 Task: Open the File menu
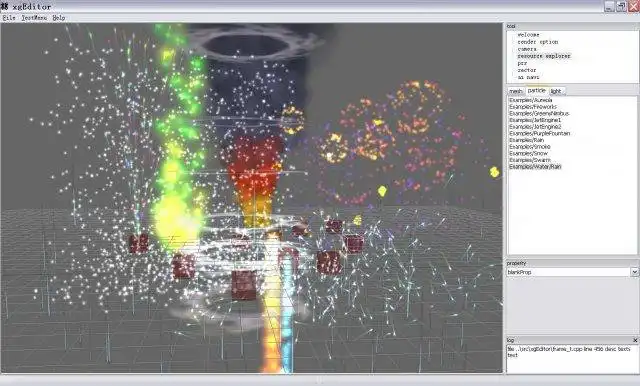9,18
